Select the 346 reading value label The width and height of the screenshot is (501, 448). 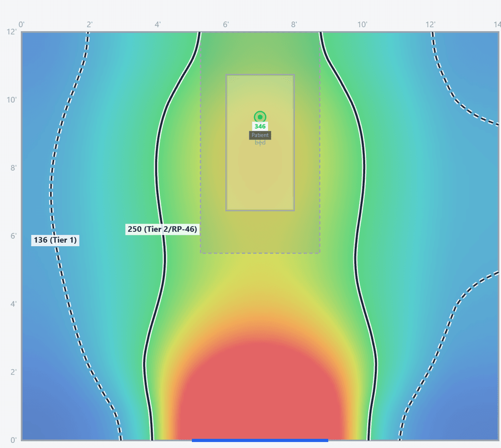[260, 127]
